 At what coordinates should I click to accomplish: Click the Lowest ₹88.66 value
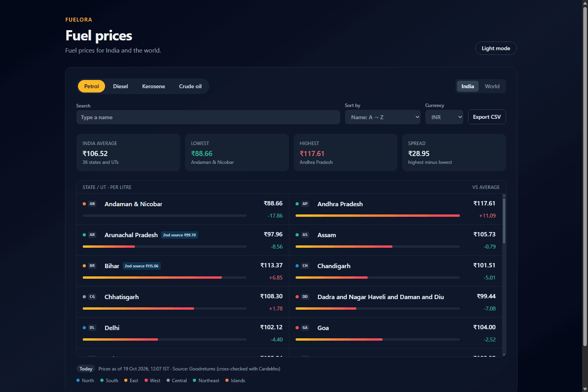coord(201,154)
